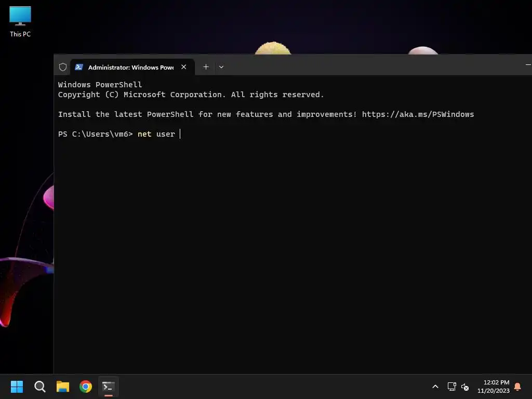The image size is (532, 399).
Task: Open File Explorer from taskbar
Action: [x=63, y=387]
